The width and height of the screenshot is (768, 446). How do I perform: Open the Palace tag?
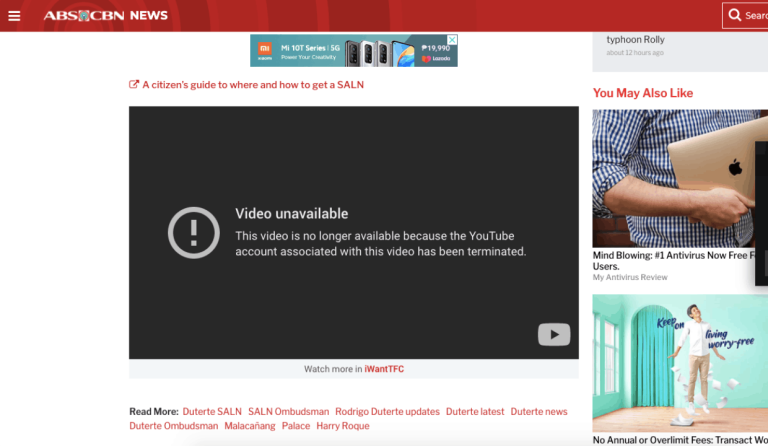point(296,426)
